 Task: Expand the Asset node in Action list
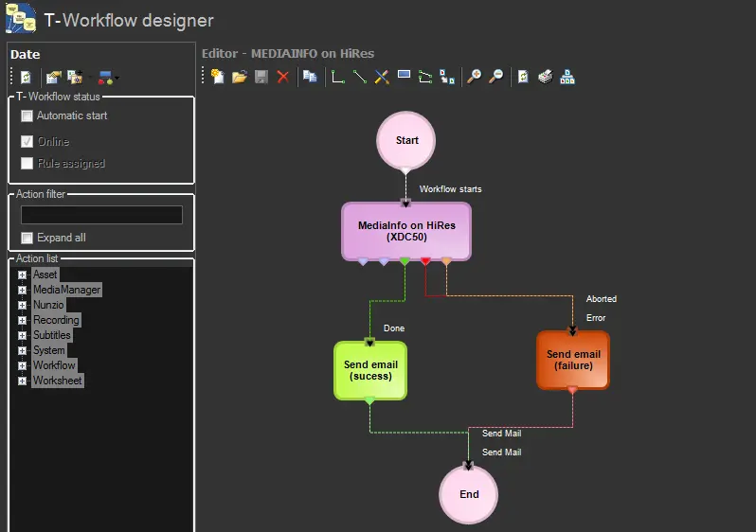click(x=22, y=275)
